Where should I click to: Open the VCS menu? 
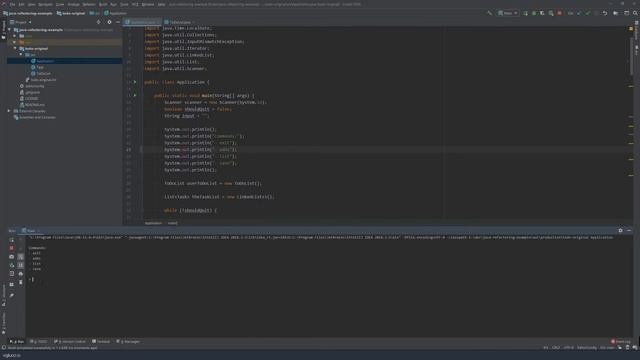pyautogui.click(x=135, y=4)
